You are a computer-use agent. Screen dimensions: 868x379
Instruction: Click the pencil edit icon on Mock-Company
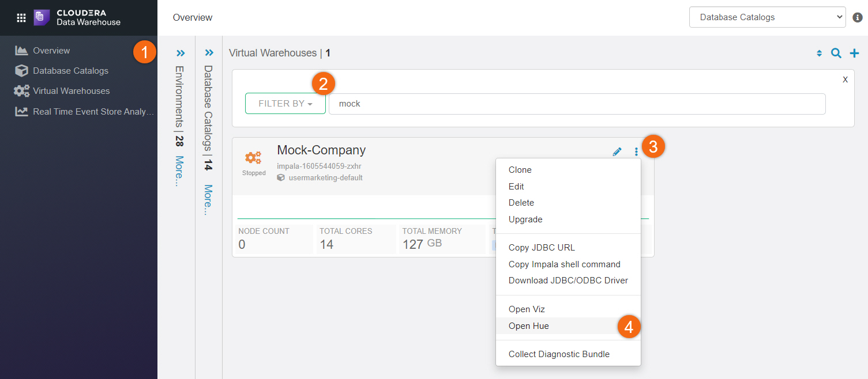coord(617,151)
